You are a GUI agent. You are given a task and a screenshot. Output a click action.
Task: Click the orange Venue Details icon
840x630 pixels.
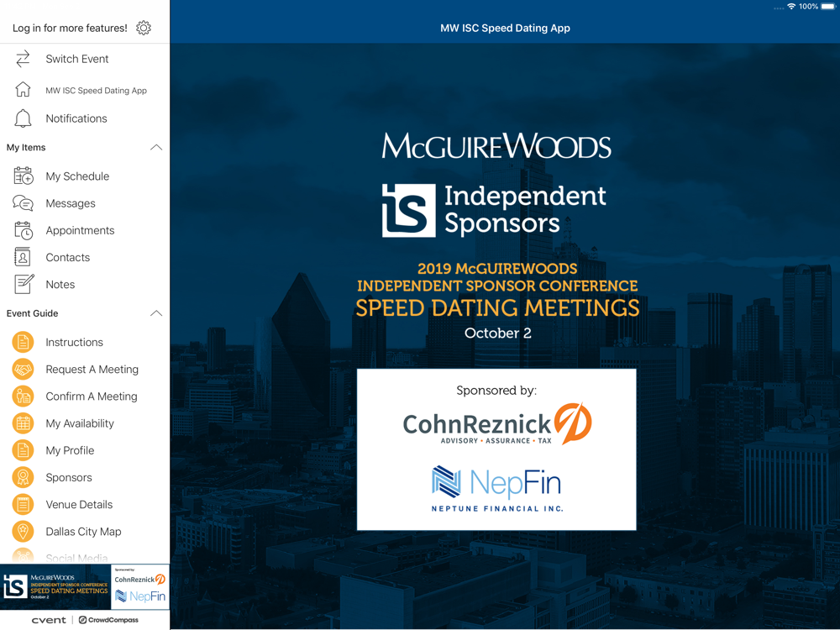pos(23,505)
